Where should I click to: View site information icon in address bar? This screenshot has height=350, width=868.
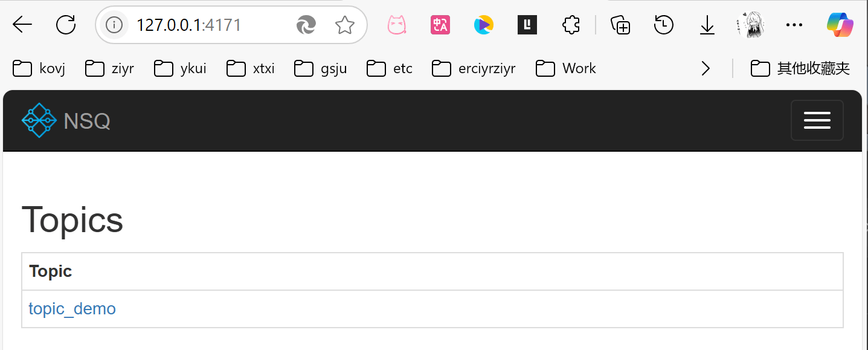coord(114,25)
